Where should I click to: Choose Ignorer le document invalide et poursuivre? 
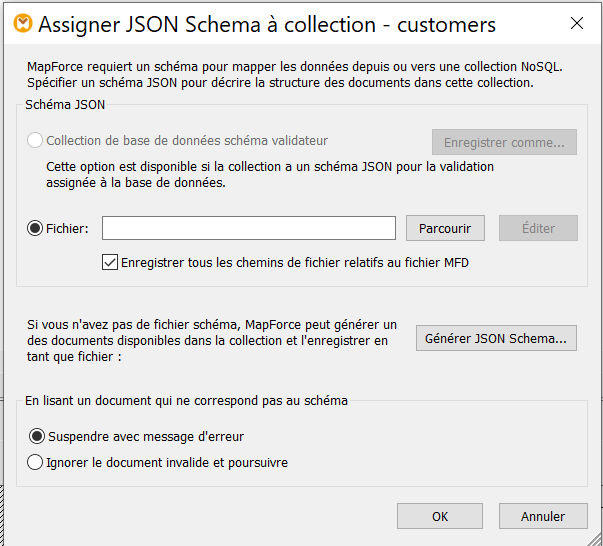(x=36, y=462)
